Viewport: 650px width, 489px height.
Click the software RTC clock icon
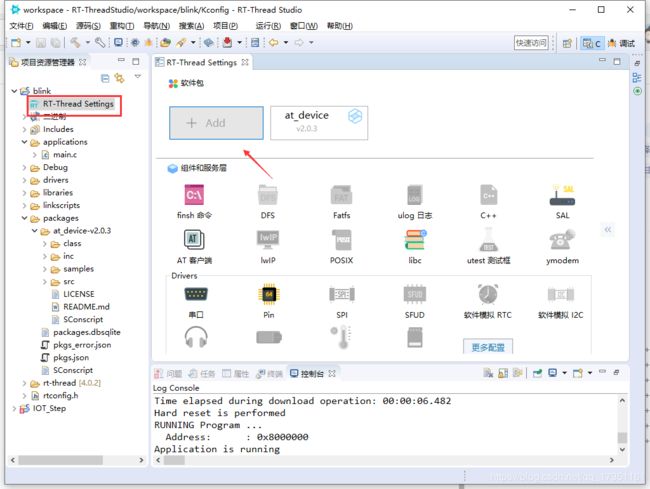488,294
